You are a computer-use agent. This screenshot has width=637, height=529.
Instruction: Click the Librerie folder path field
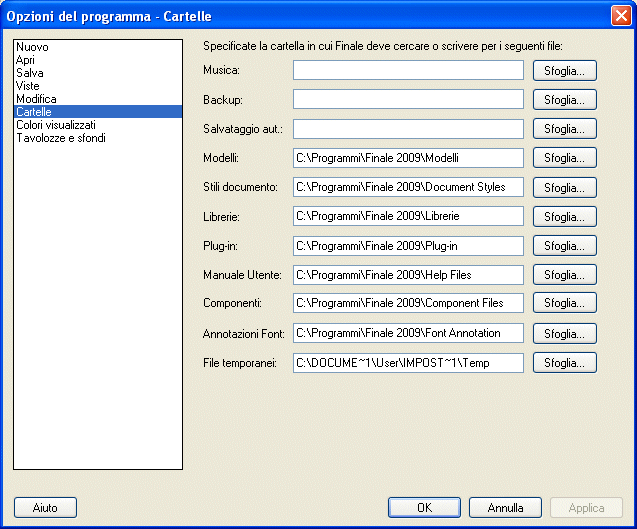(x=408, y=216)
